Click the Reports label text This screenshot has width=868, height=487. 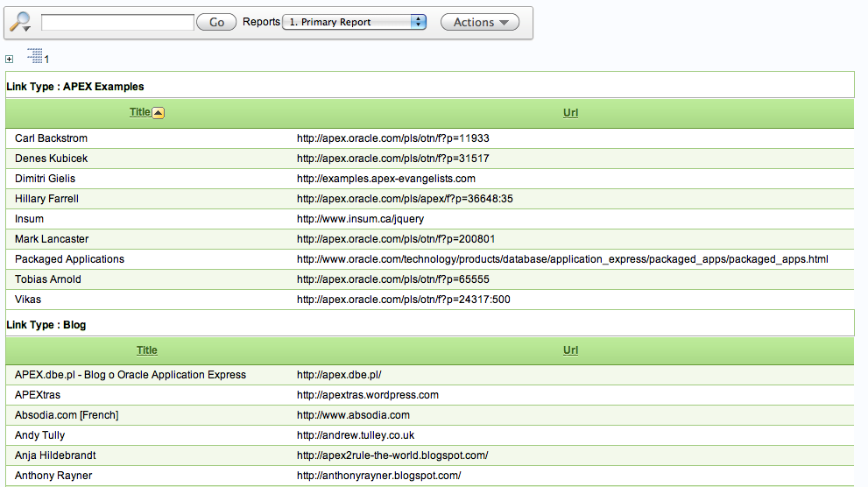(x=261, y=22)
